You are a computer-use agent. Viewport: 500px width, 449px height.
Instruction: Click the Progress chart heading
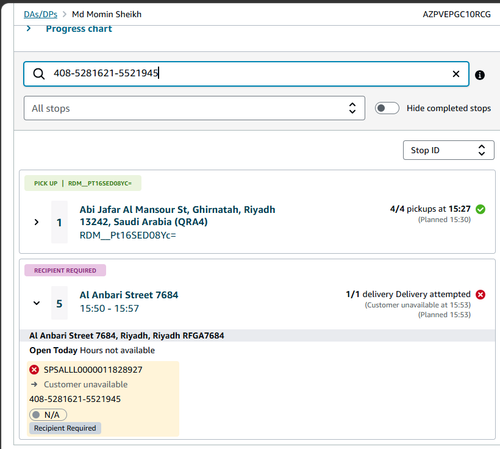79,29
